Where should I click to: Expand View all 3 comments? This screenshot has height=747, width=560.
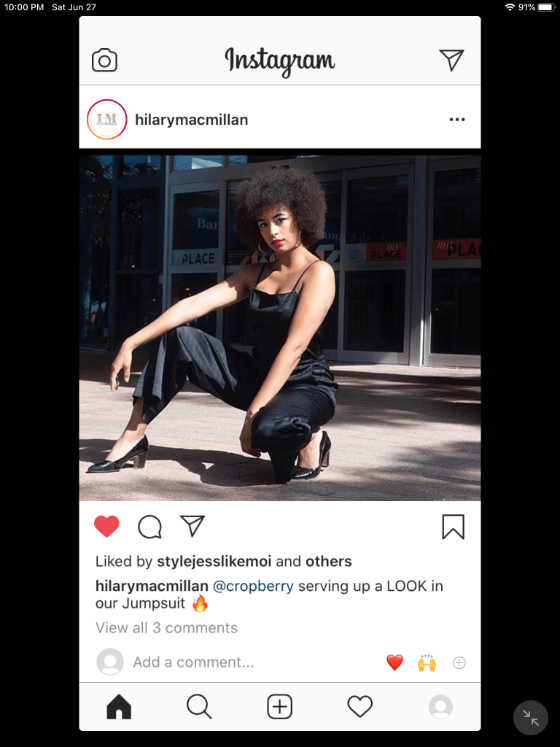click(x=166, y=628)
